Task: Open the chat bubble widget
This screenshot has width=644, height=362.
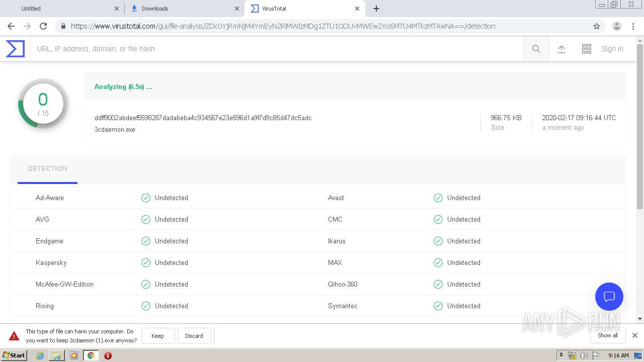Action: pos(609,297)
